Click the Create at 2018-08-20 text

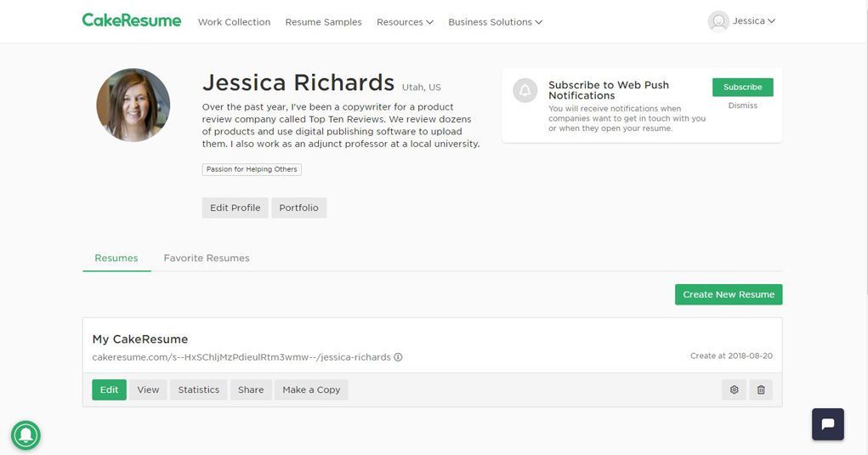731,355
